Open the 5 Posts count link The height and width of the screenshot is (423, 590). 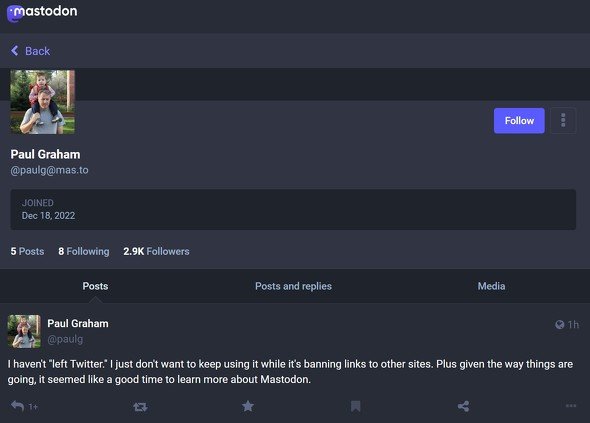[x=27, y=251]
